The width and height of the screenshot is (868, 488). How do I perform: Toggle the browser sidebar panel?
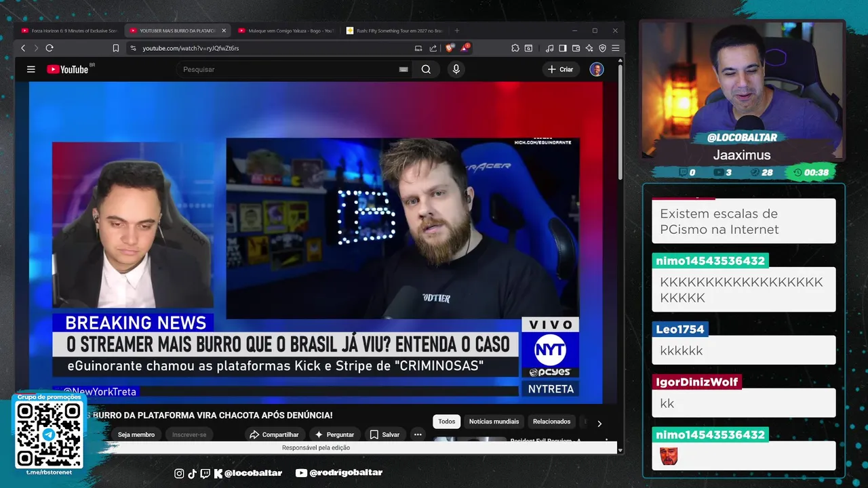point(563,48)
